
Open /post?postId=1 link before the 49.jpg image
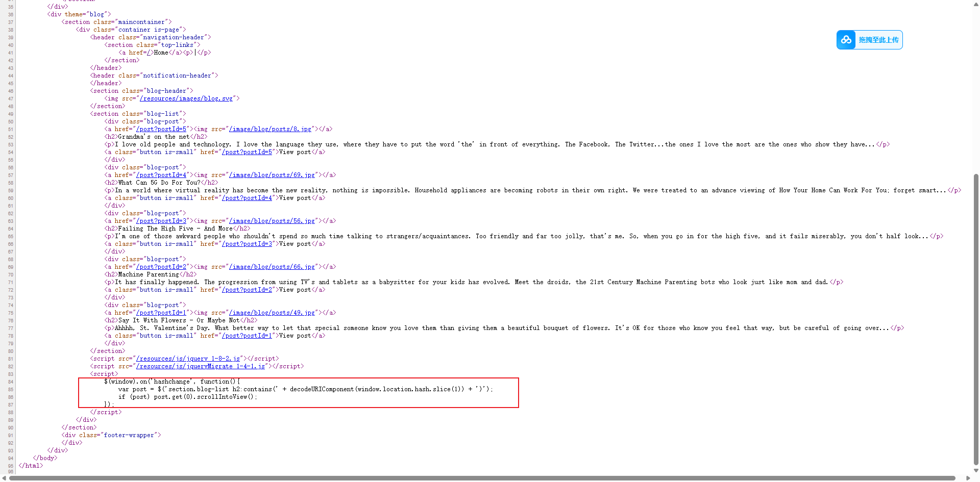(x=161, y=313)
